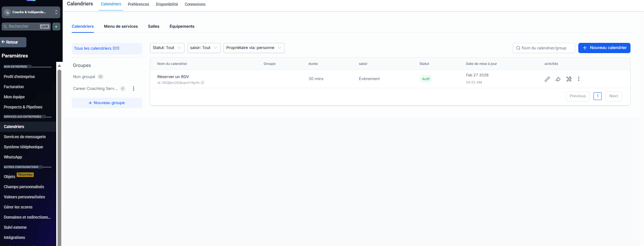Click the Retour back arrow button
This screenshot has width=644, height=246.
point(13,42)
